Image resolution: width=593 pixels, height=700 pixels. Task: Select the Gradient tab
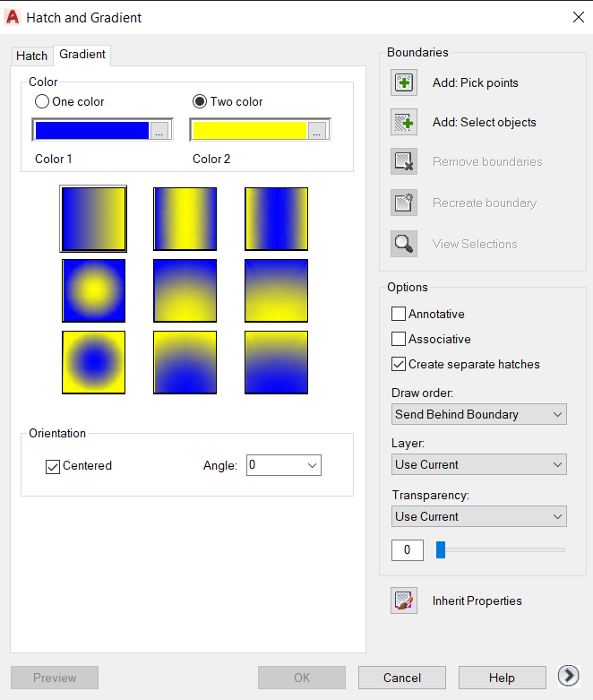tap(82, 55)
